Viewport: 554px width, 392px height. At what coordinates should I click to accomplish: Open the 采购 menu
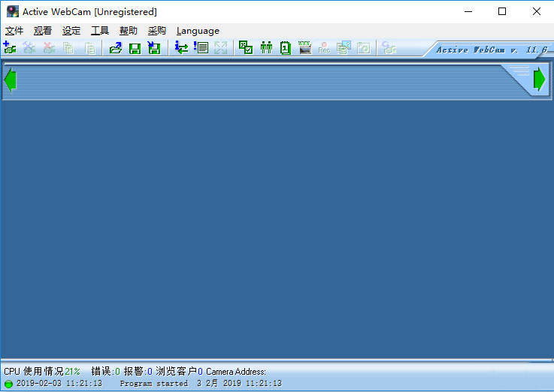(157, 31)
